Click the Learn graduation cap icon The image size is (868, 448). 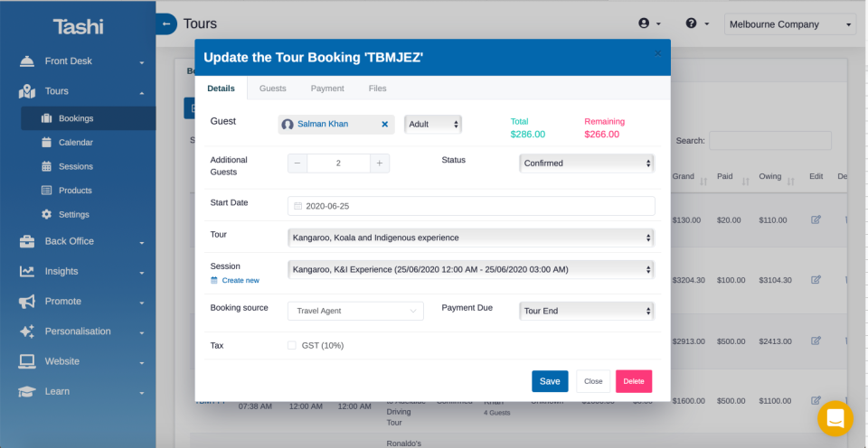26,392
